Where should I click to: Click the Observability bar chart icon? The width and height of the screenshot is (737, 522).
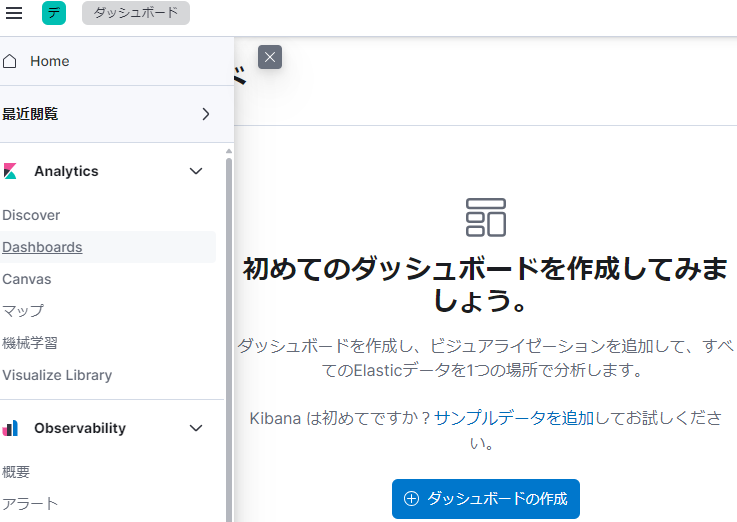point(10,428)
